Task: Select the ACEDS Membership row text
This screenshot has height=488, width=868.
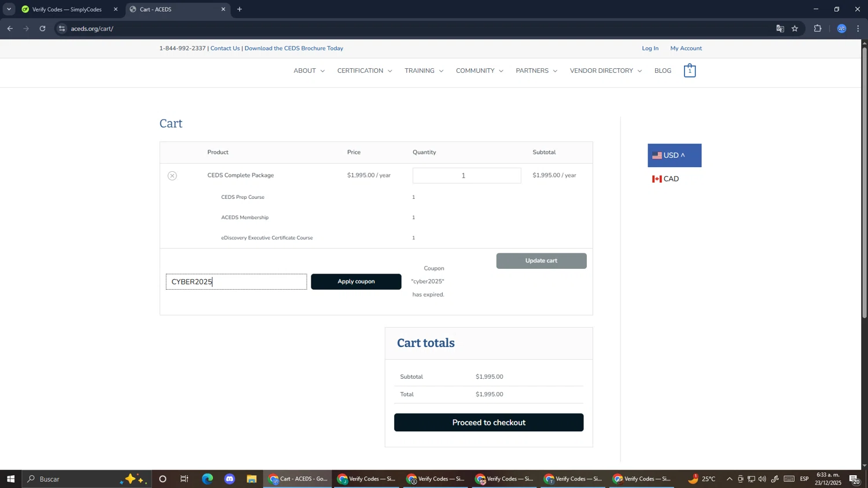Action: click(245, 217)
